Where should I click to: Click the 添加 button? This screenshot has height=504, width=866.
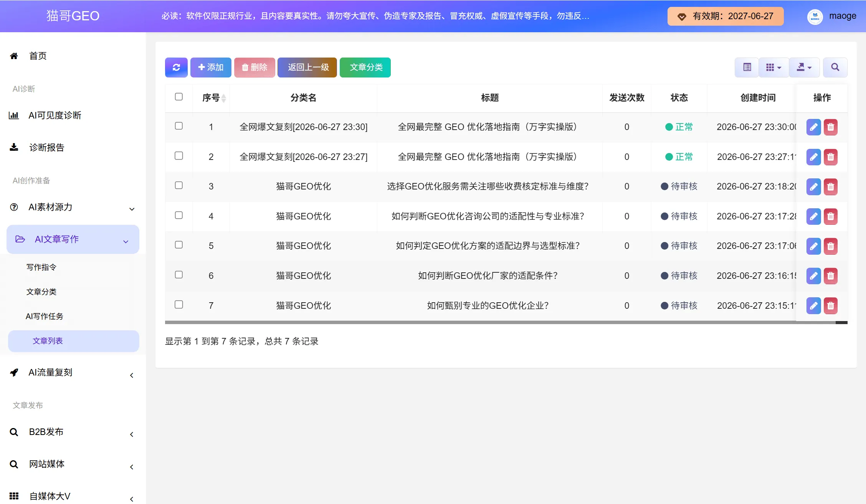pos(211,68)
